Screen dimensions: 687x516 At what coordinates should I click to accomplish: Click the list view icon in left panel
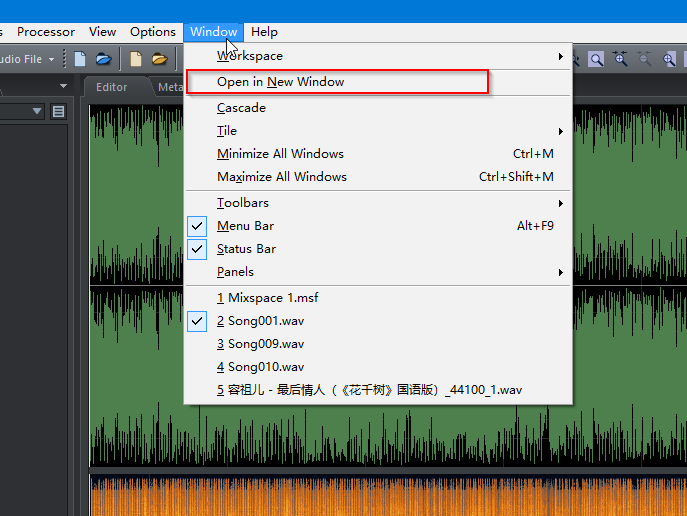tap(59, 111)
